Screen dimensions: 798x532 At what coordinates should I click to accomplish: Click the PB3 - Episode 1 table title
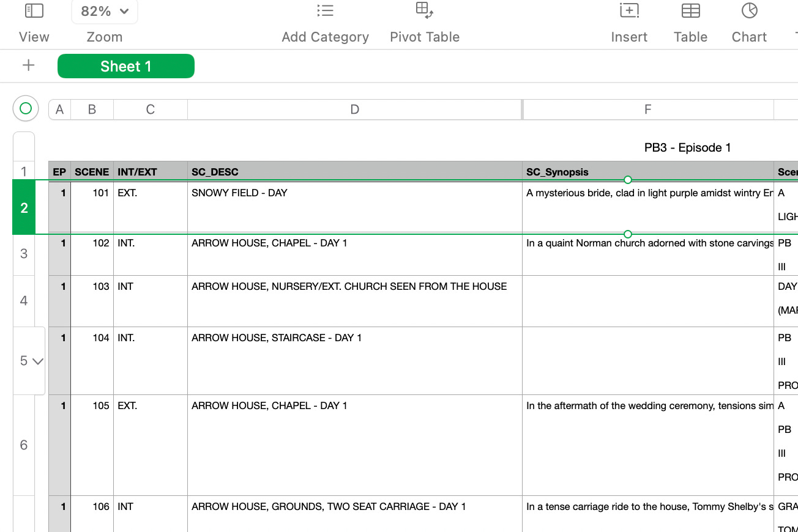point(687,147)
